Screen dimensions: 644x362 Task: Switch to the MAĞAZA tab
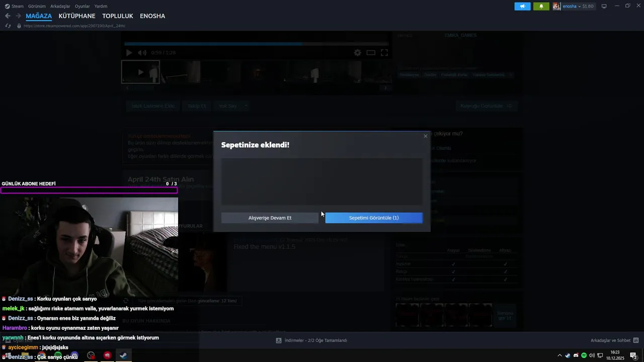(39, 16)
